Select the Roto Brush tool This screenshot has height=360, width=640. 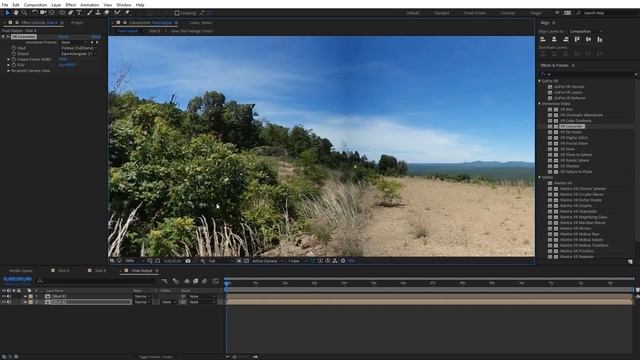coord(117,13)
